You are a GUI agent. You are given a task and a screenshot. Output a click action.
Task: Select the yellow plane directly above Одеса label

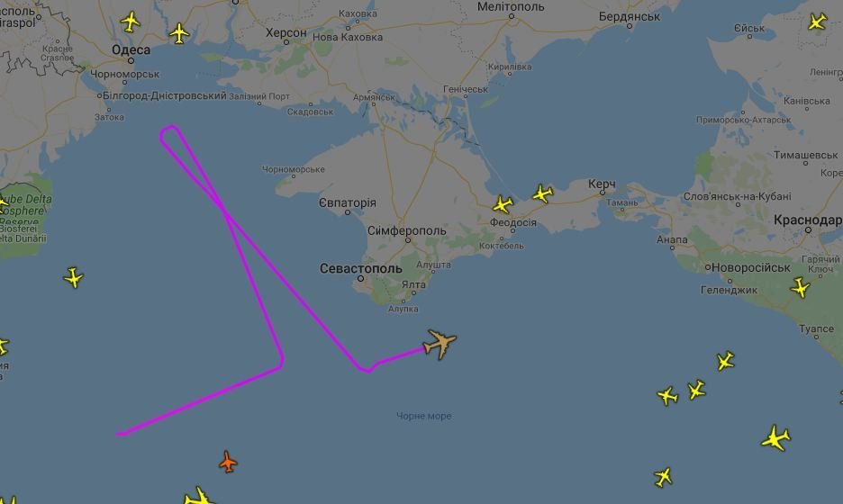[x=130, y=22]
